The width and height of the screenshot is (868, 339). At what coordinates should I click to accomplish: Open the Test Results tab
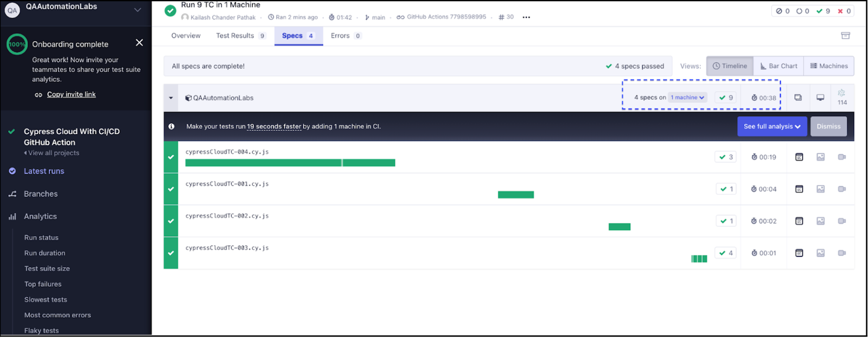pos(240,36)
